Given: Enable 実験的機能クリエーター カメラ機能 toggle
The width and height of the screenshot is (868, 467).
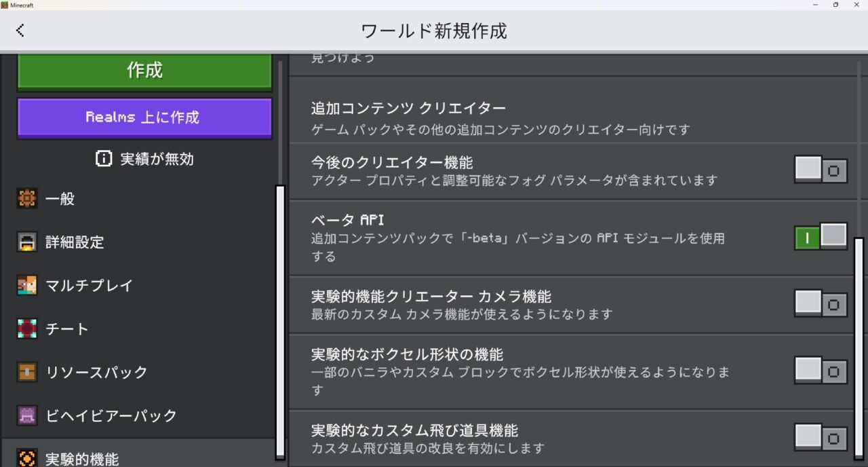Looking at the screenshot, I should 821,303.
